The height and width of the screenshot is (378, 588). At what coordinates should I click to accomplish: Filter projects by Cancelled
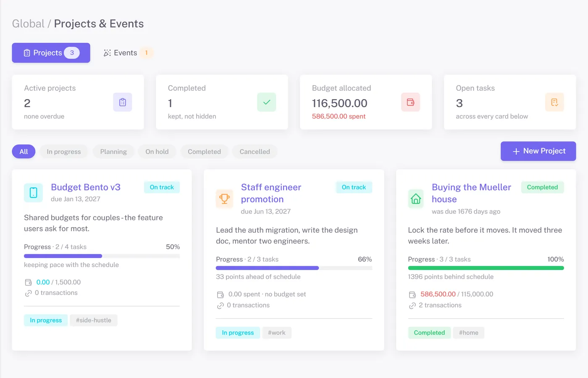click(255, 152)
